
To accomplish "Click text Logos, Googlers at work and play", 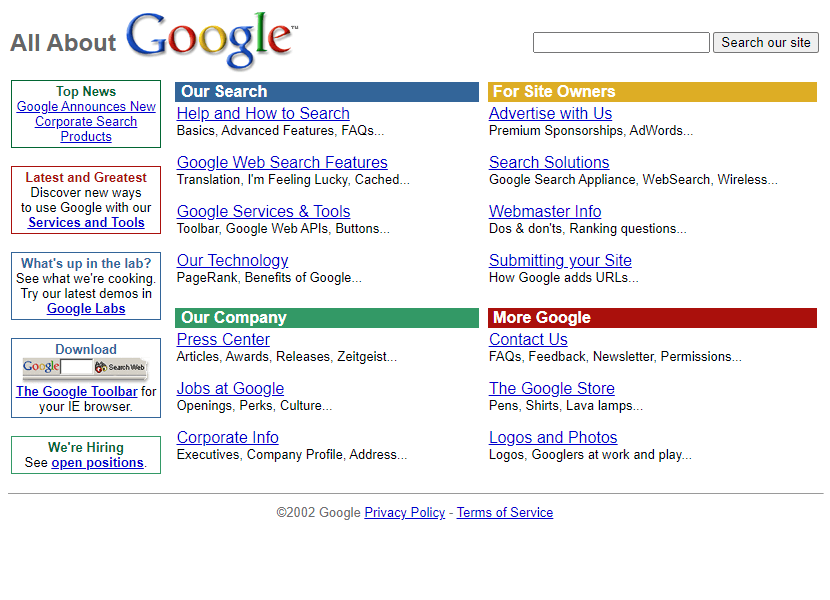I will coord(590,455).
